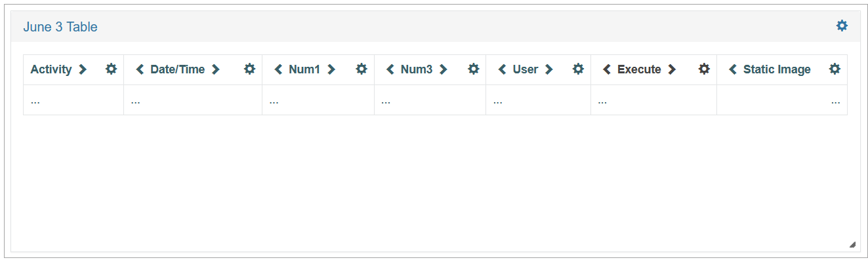Shift the Num1 column left
The width and height of the screenshot is (868, 260).
pos(278,69)
